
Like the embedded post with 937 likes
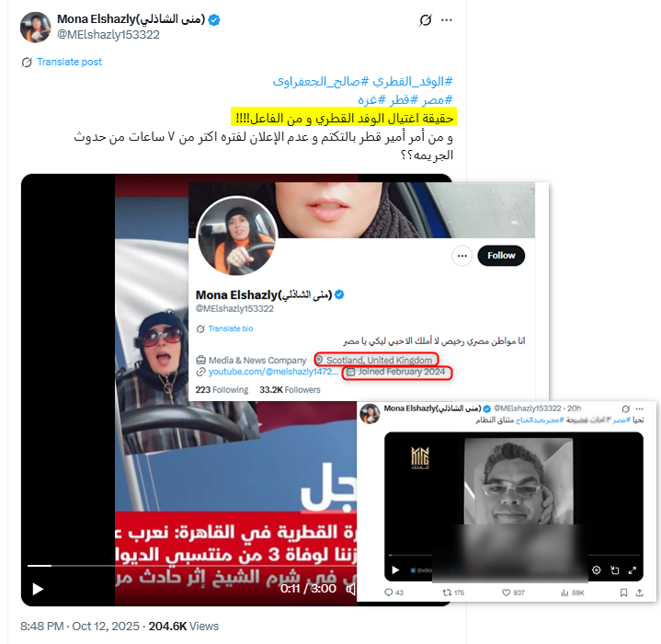click(x=513, y=592)
